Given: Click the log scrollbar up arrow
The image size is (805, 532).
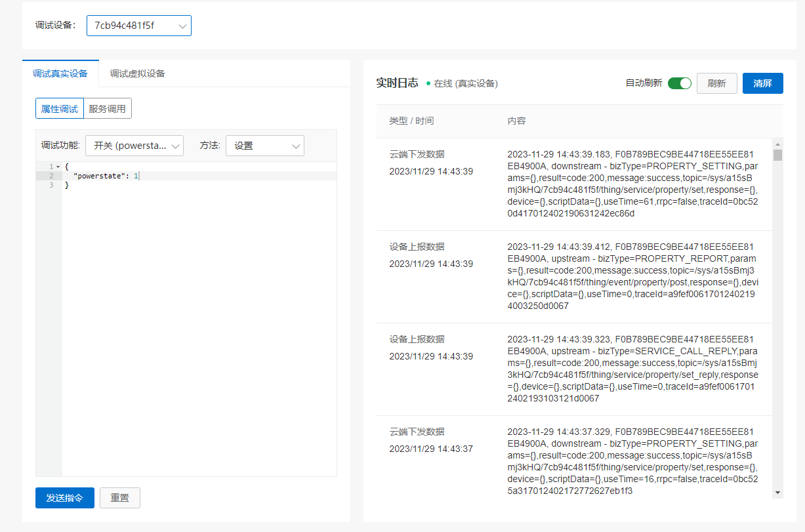Looking at the screenshot, I should (778, 144).
